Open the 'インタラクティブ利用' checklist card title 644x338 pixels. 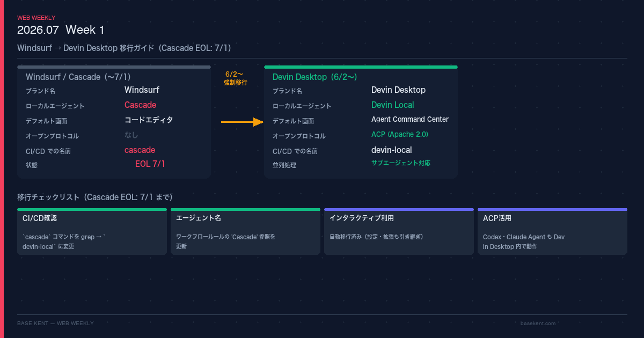[x=362, y=218]
